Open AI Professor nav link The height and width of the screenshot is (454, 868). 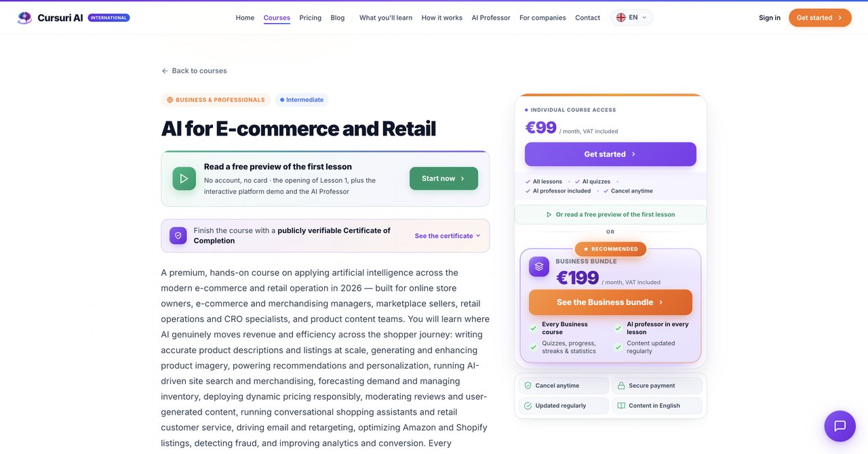click(x=491, y=18)
